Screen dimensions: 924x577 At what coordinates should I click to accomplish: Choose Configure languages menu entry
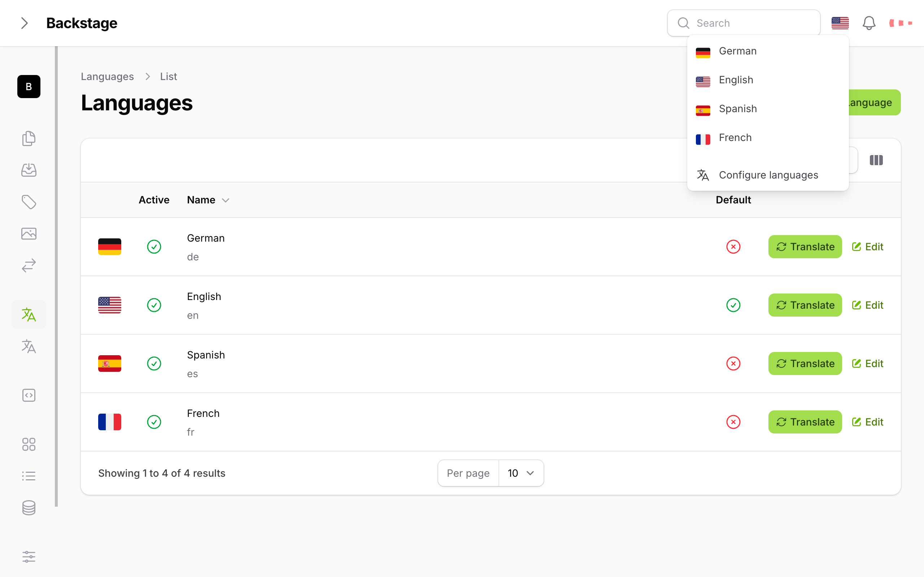tap(767, 175)
